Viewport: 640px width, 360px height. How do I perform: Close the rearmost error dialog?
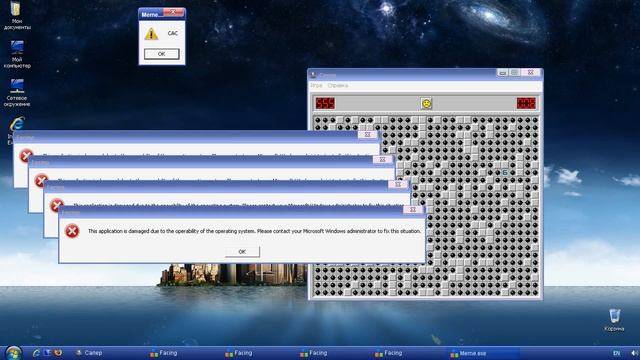coord(367,134)
